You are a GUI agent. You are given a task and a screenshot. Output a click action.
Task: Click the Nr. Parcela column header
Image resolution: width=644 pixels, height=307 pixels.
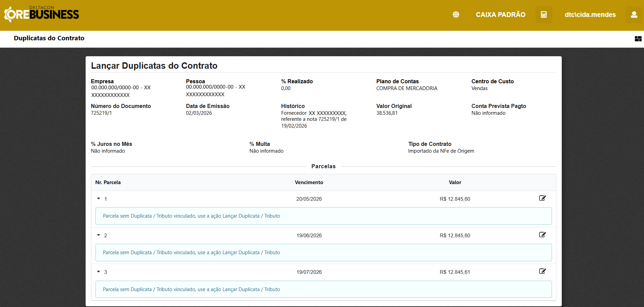click(108, 182)
